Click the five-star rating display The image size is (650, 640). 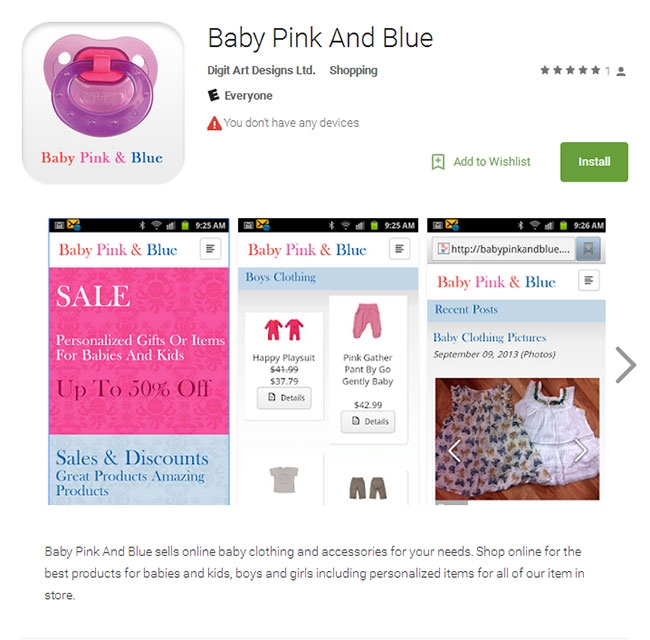click(x=570, y=70)
